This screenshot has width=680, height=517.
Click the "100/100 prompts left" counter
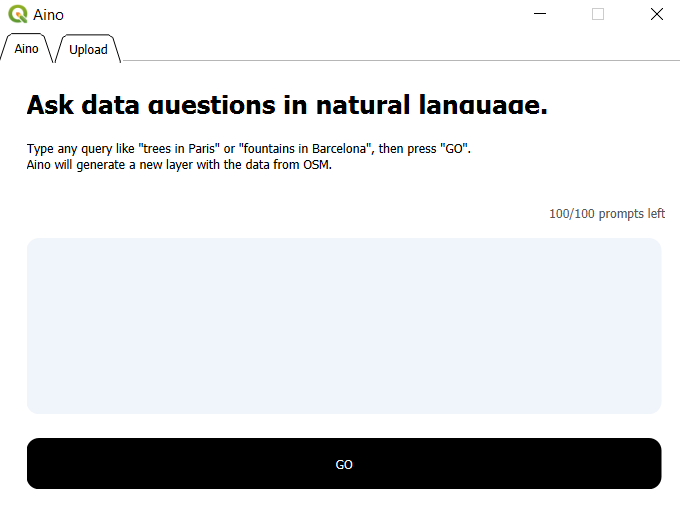tap(606, 214)
